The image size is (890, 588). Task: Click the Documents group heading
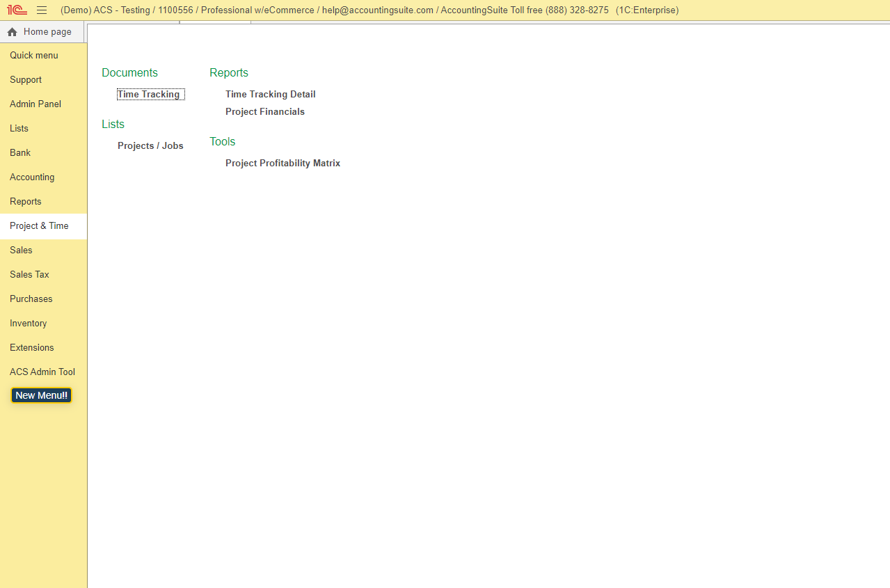click(129, 73)
